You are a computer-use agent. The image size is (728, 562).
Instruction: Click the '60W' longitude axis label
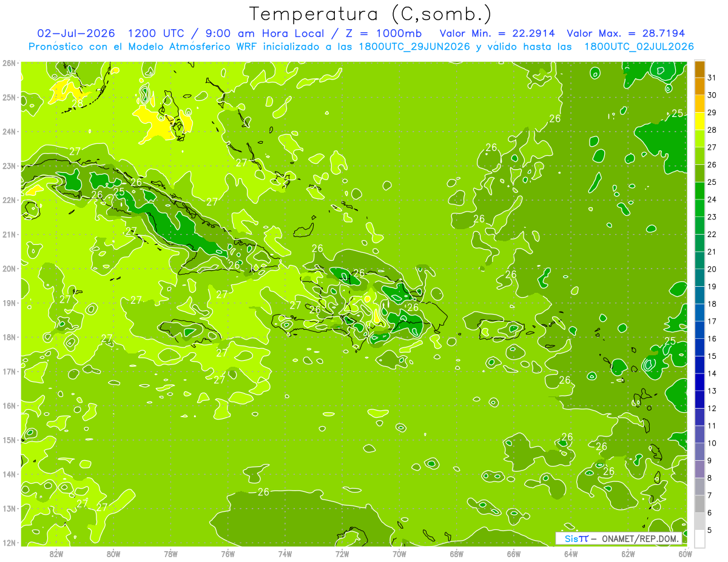[686, 554]
